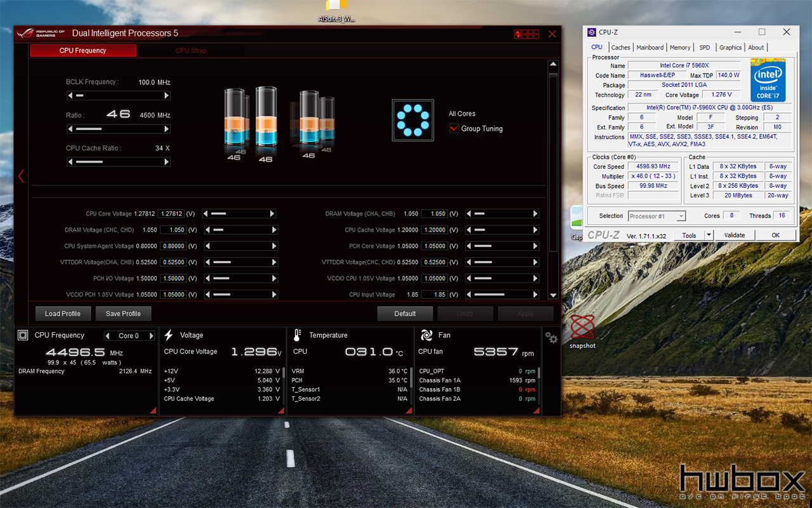Viewport: 812px width, 508px height.
Task: Open the Tools dropdown arrow in CPU-Z
Action: pyautogui.click(x=708, y=236)
